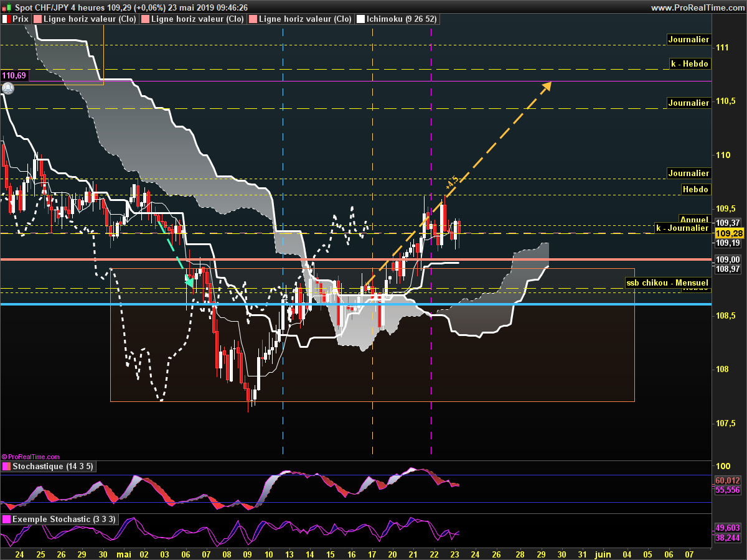Screen dimensions: 747x560
Task: Click the orange +45 dashed arrow head
Action: [x=547, y=86]
